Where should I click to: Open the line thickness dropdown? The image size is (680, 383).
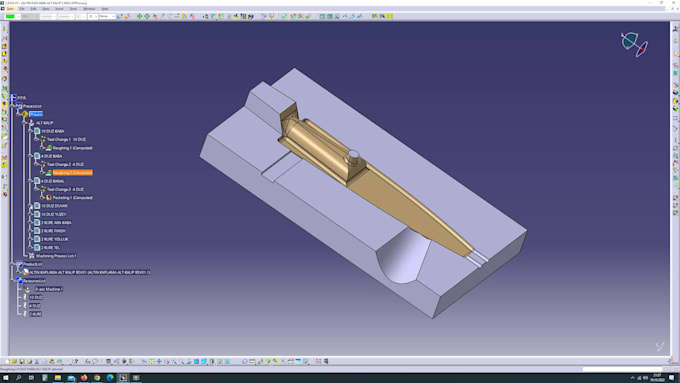click(x=48, y=16)
